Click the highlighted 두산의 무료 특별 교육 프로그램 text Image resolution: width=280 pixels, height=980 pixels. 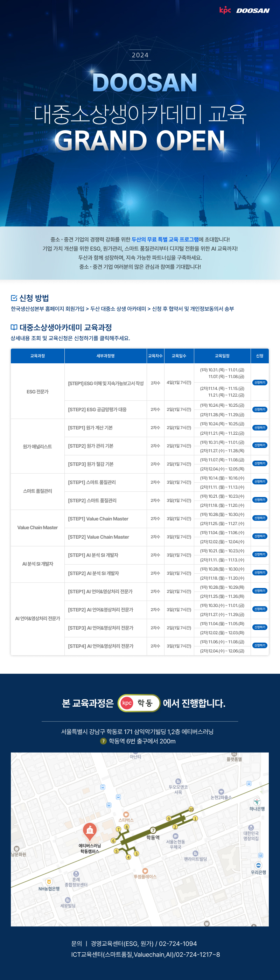[165, 240]
